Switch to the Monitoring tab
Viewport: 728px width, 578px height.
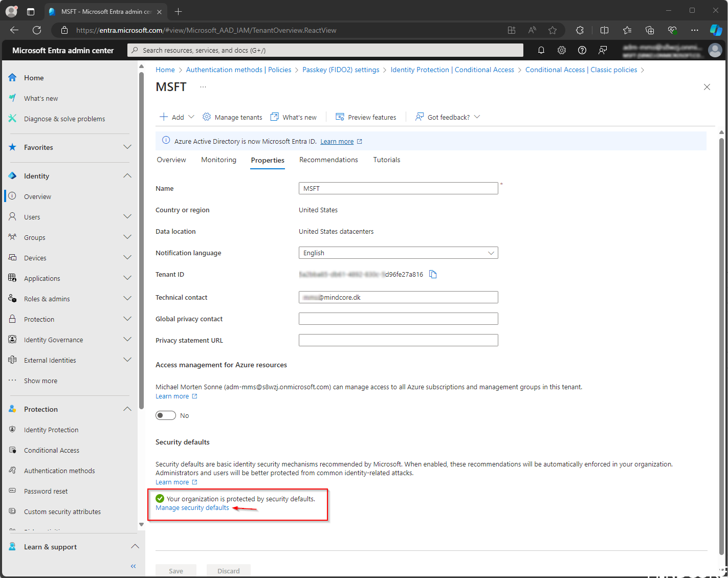point(218,160)
